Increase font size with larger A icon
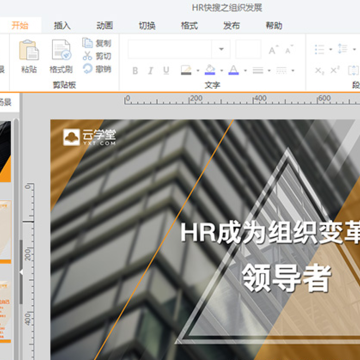 (x=273, y=50)
